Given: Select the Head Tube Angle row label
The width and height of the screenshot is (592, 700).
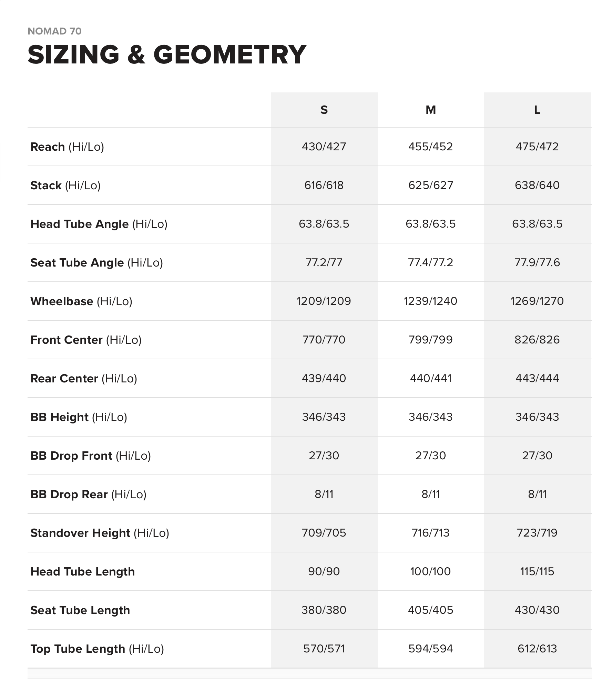Looking at the screenshot, I should [x=99, y=224].
